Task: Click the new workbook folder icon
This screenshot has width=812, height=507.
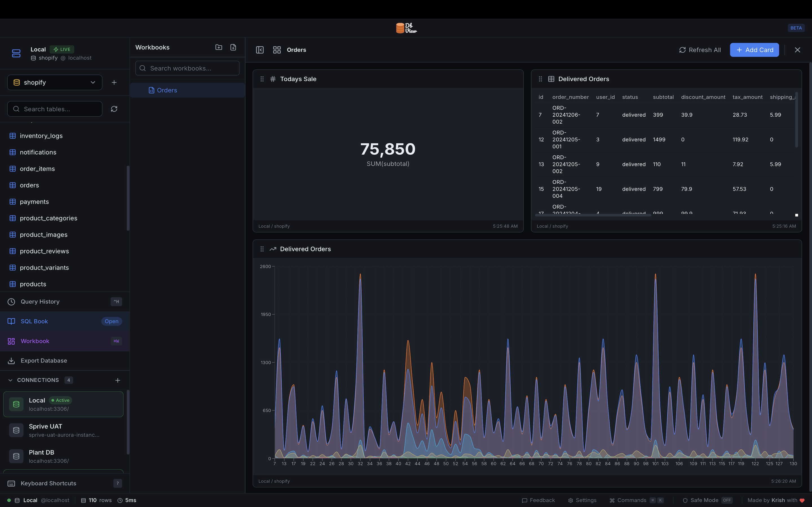Action: (x=219, y=47)
